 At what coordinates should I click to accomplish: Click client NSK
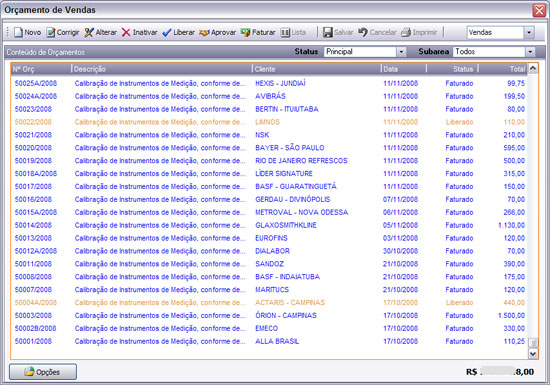point(262,135)
